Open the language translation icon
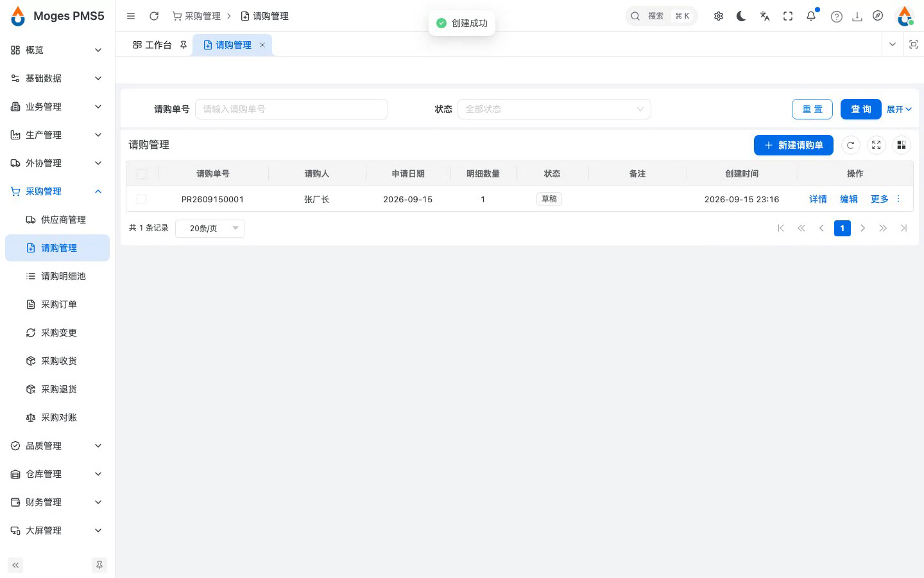This screenshot has width=924, height=578. pos(765,16)
